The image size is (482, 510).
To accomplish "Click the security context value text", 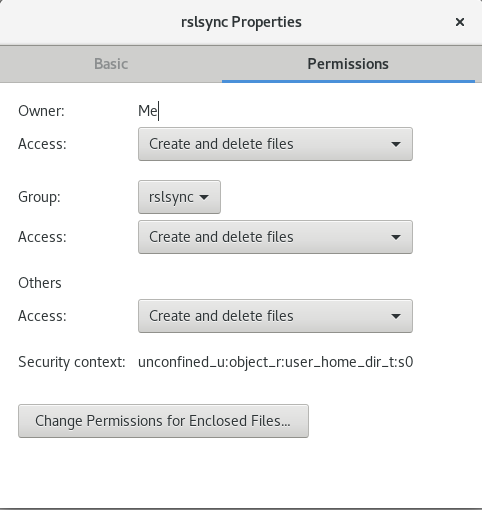I will click(276, 362).
